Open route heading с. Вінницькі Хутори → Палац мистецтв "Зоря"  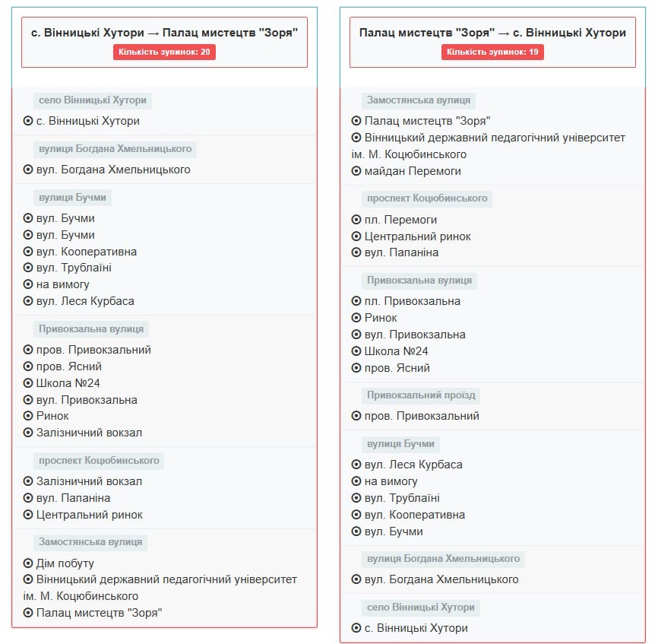164,33
